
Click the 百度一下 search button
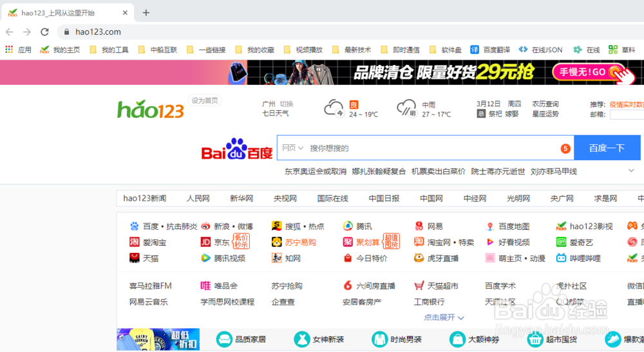click(x=607, y=148)
